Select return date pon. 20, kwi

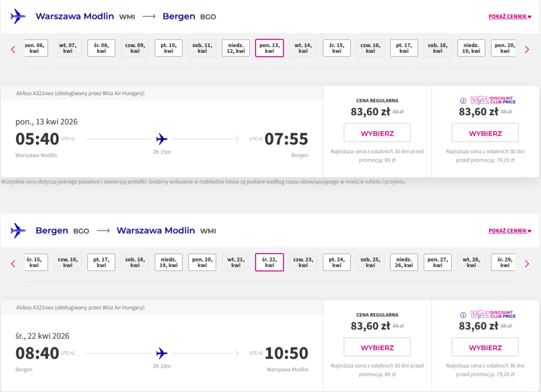click(202, 262)
